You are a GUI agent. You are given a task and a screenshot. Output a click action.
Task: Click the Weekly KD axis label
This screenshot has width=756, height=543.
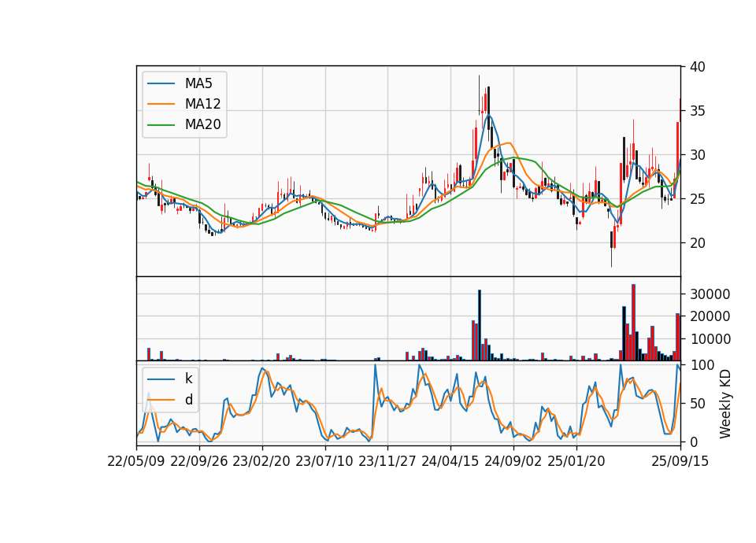725,404
